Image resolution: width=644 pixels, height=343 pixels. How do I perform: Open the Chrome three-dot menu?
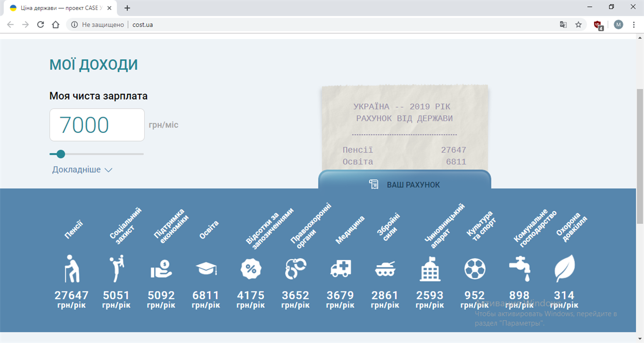click(634, 25)
